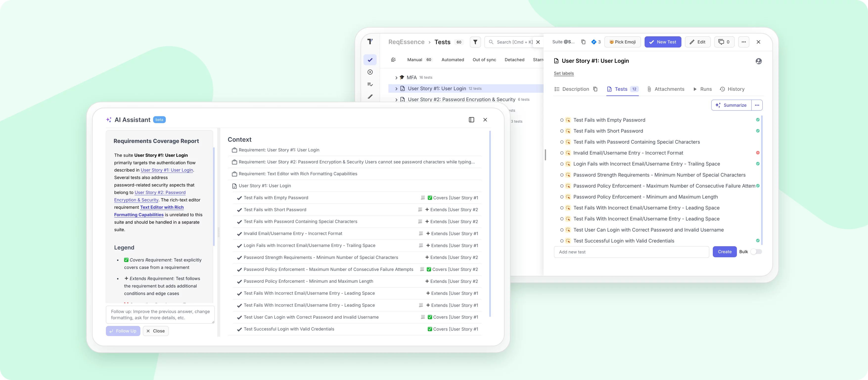Open the Attachments tab
The width and height of the screenshot is (868, 380).
[x=666, y=89]
